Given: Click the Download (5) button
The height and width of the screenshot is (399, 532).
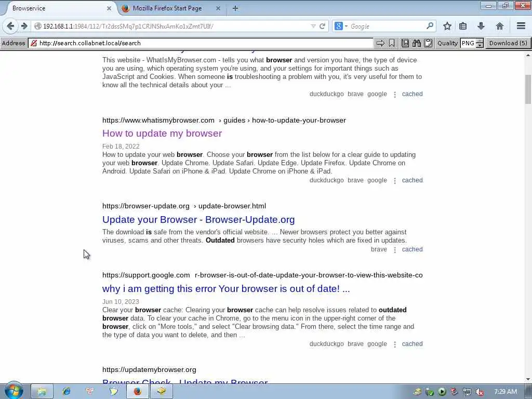Looking at the screenshot, I should (508, 43).
